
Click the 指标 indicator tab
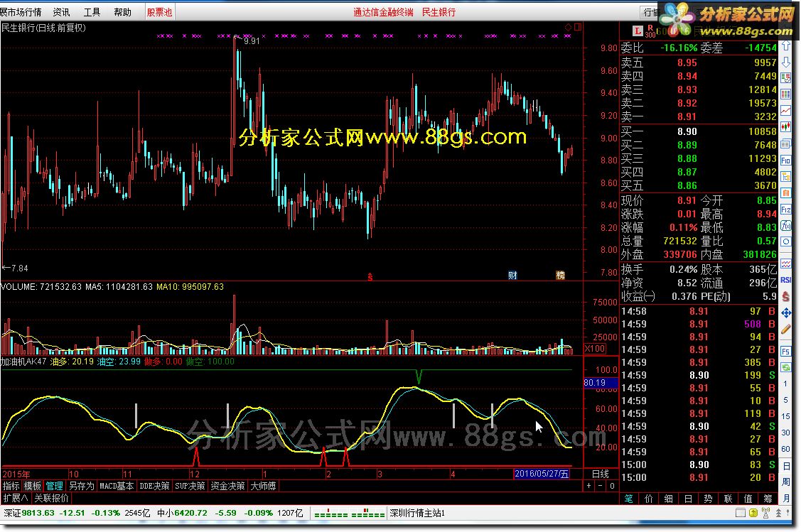pos(11,486)
